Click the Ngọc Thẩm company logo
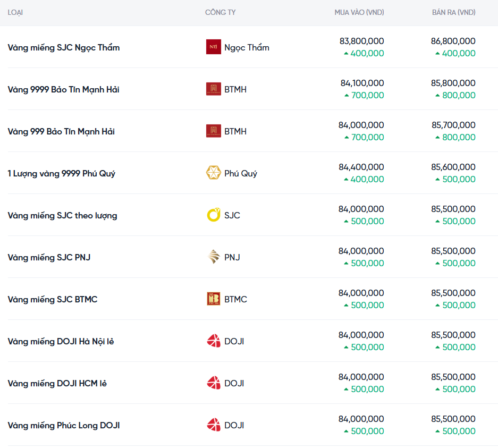This screenshot has width=498, height=448. [x=213, y=47]
